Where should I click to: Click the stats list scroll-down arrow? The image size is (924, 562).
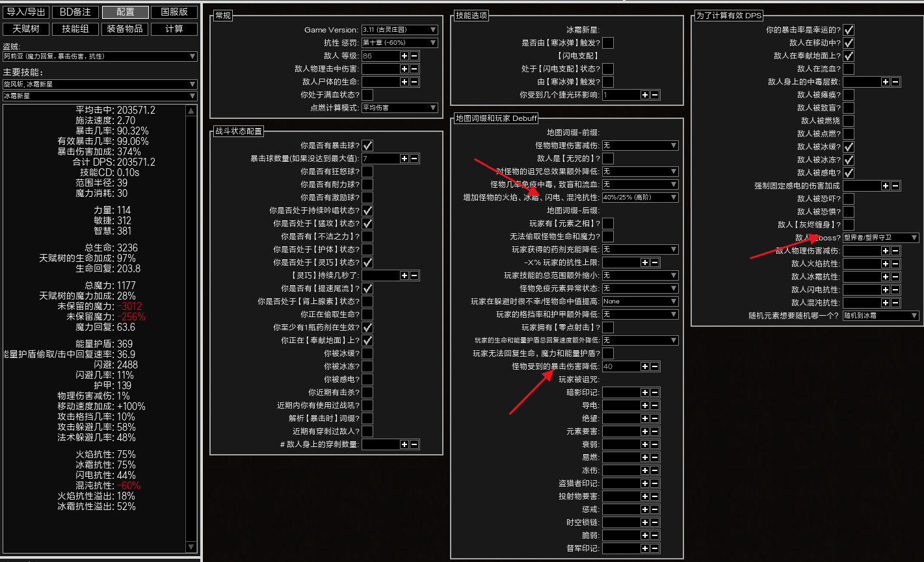191,547
